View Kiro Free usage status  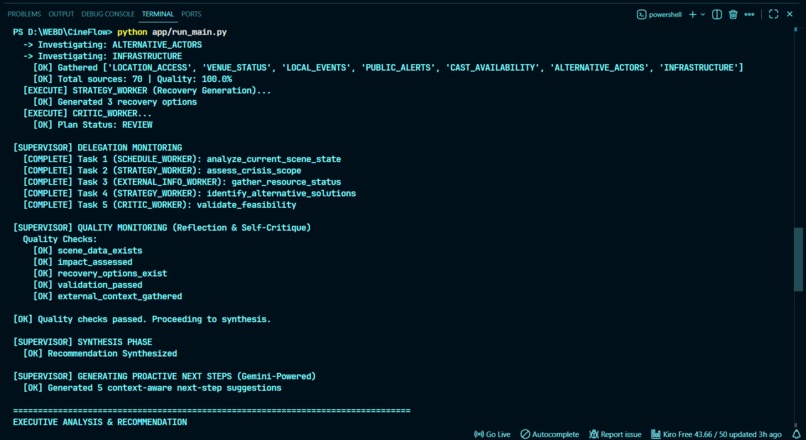716,434
